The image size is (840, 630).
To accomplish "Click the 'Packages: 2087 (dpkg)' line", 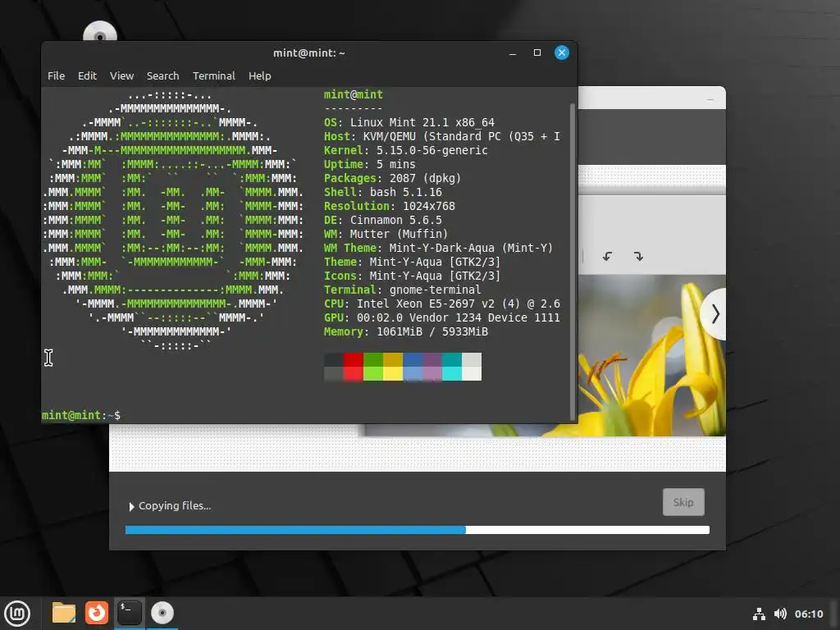I will [x=392, y=178].
